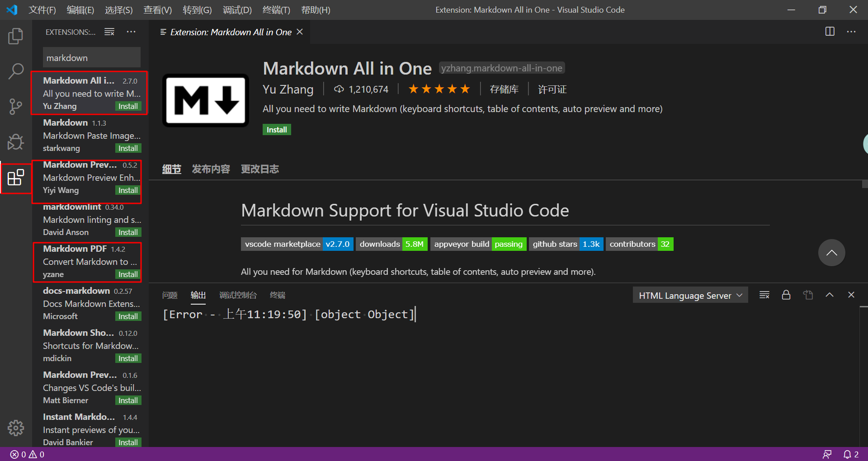Select the markdownlint extension list entry
The width and height of the screenshot is (868, 461).
pyautogui.click(x=90, y=220)
